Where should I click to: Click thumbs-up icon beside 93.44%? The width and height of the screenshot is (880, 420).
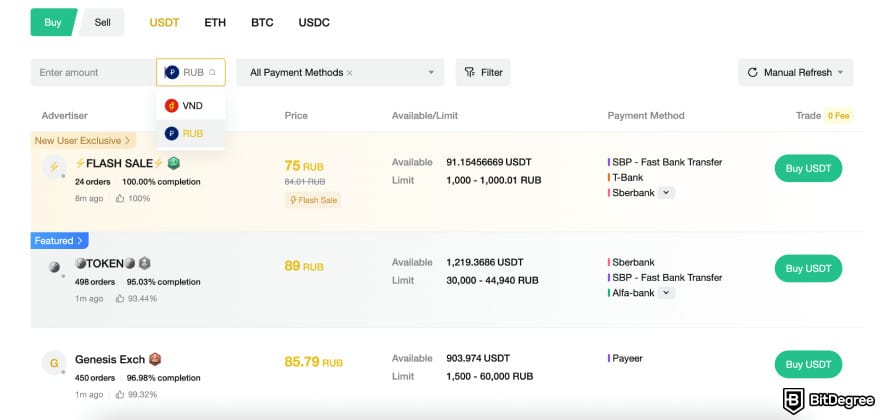coord(120,299)
